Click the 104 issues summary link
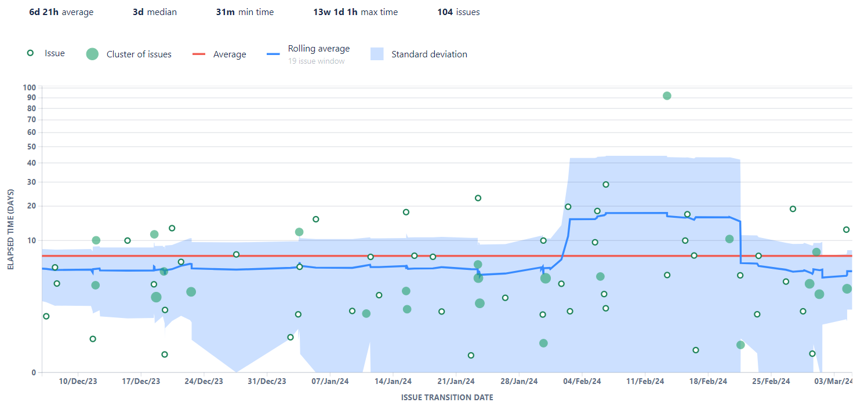The image size is (868, 406). tap(459, 12)
